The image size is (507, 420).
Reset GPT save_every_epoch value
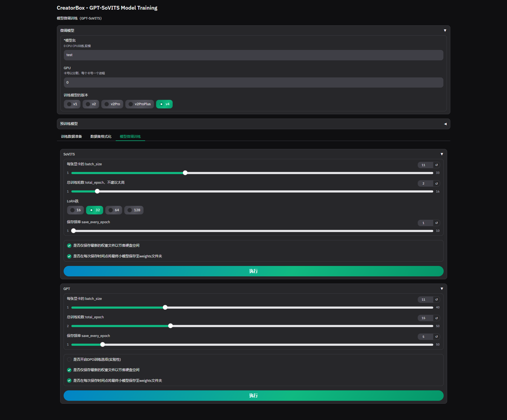point(436,337)
